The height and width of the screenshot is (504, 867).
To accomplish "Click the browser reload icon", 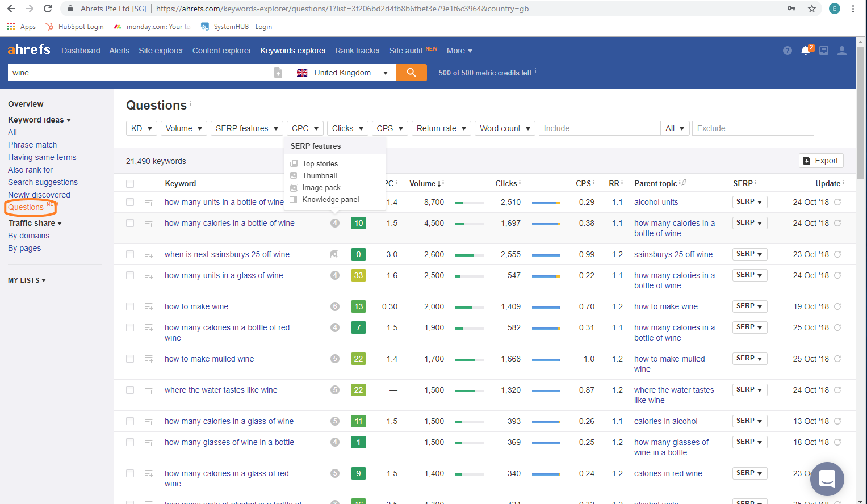I will pos(48,9).
